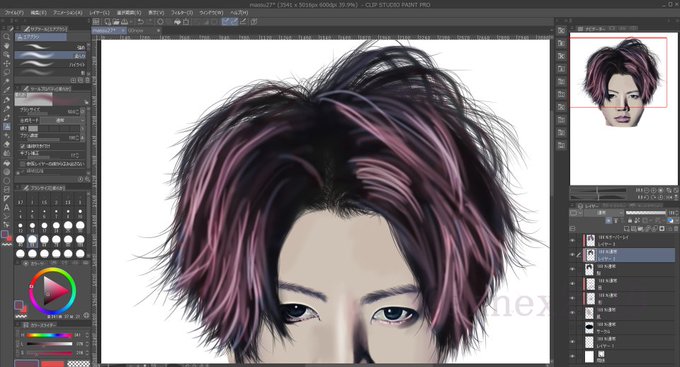Toggle visibility of Overlay レイヤー 3
680x367 pixels.
point(572,241)
